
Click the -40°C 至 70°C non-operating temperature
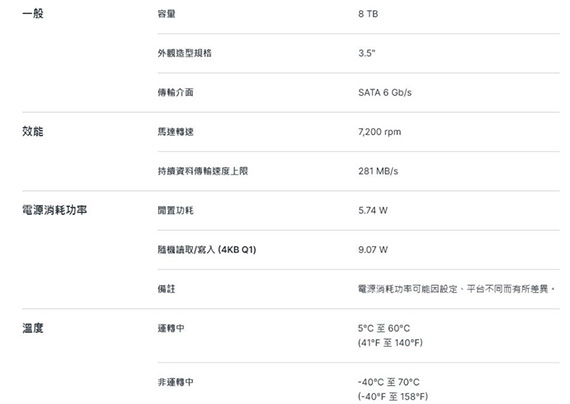point(389,382)
